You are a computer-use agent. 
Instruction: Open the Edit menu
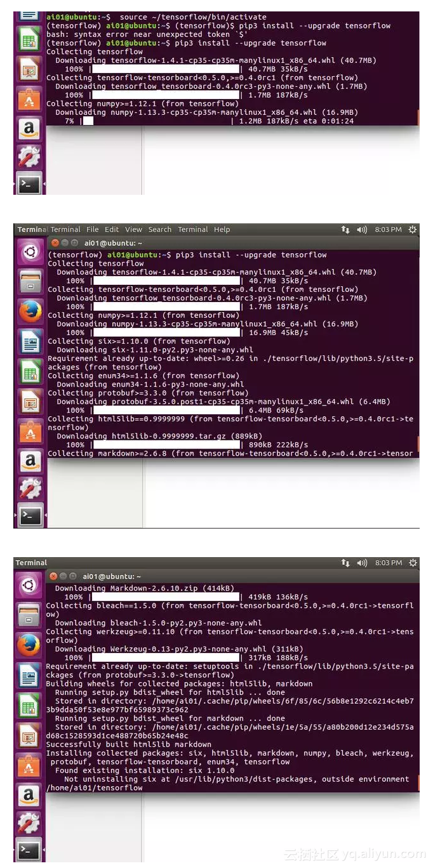112,230
